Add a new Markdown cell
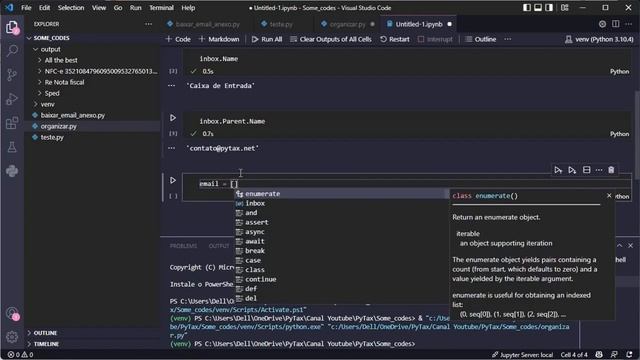The height and width of the screenshot is (360, 640). pyautogui.click(x=219, y=39)
